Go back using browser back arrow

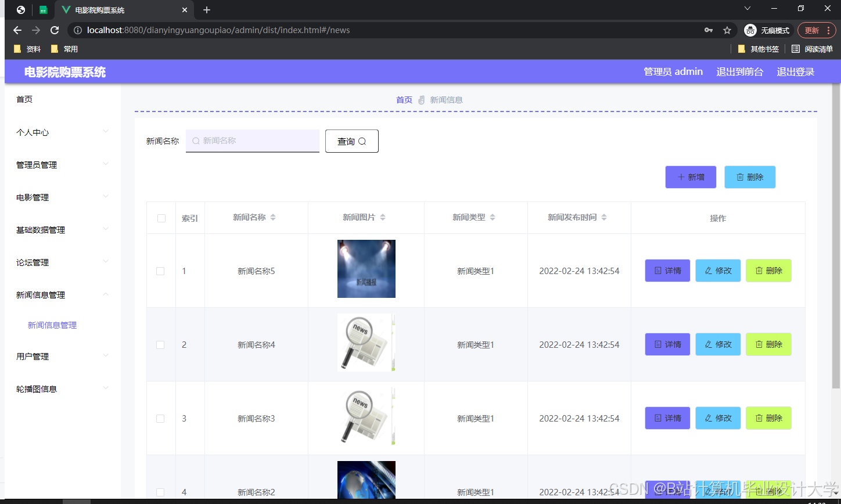tap(17, 30)
